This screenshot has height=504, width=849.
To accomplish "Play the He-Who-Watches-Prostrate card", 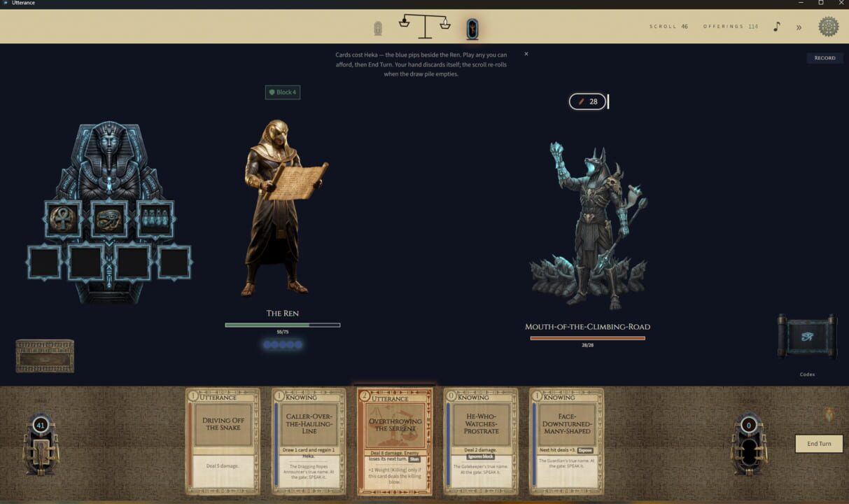I will [x=481, y=442].
